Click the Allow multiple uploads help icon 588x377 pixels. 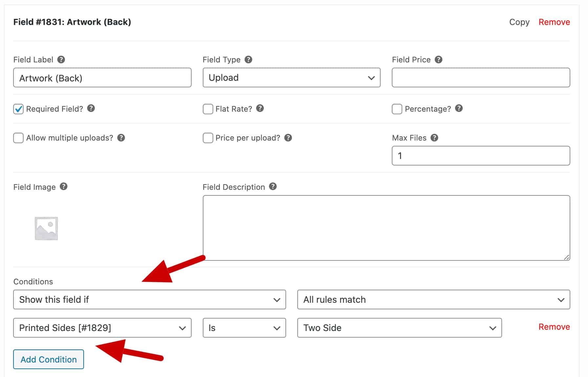pyautogui.click(x=121, y=138)
